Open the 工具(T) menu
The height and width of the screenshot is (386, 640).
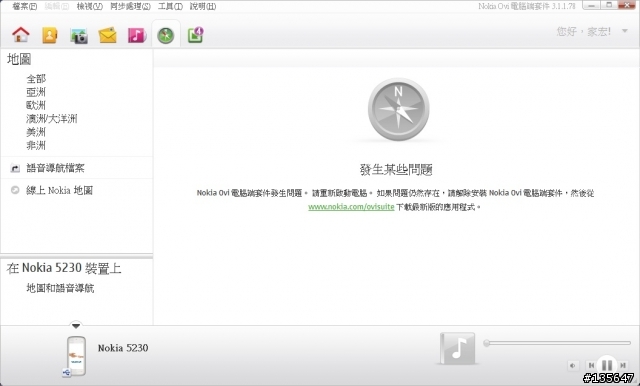[170, 7]
